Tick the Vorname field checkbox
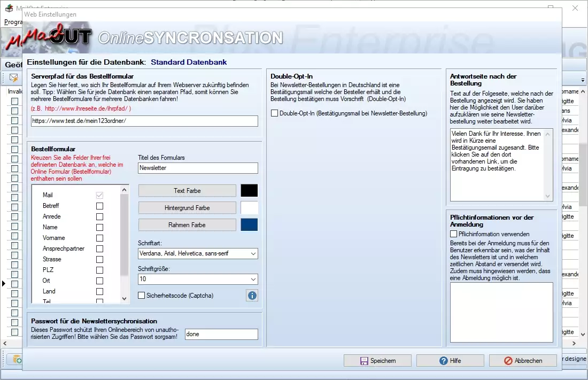The image size is (588, 380). [99, 238]
